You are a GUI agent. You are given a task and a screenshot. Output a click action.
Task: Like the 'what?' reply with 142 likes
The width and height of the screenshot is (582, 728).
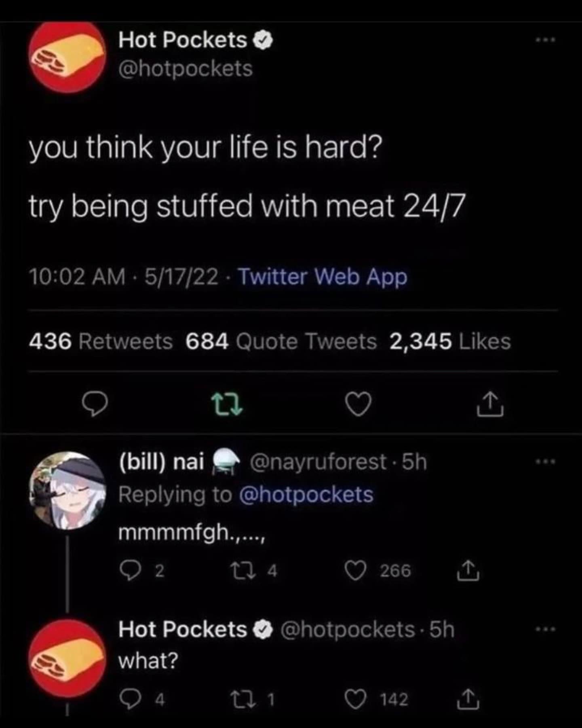tap(355, 700)
